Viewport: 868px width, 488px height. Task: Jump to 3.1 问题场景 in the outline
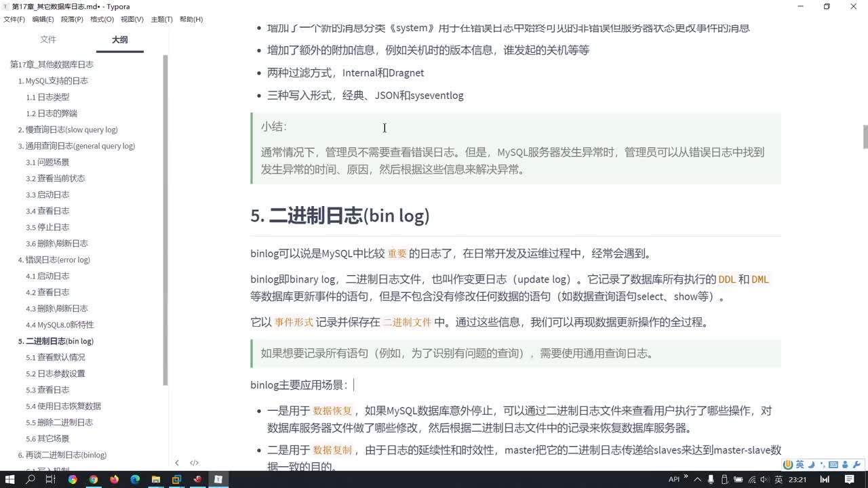pyautogui.click(x=47, y=162)
